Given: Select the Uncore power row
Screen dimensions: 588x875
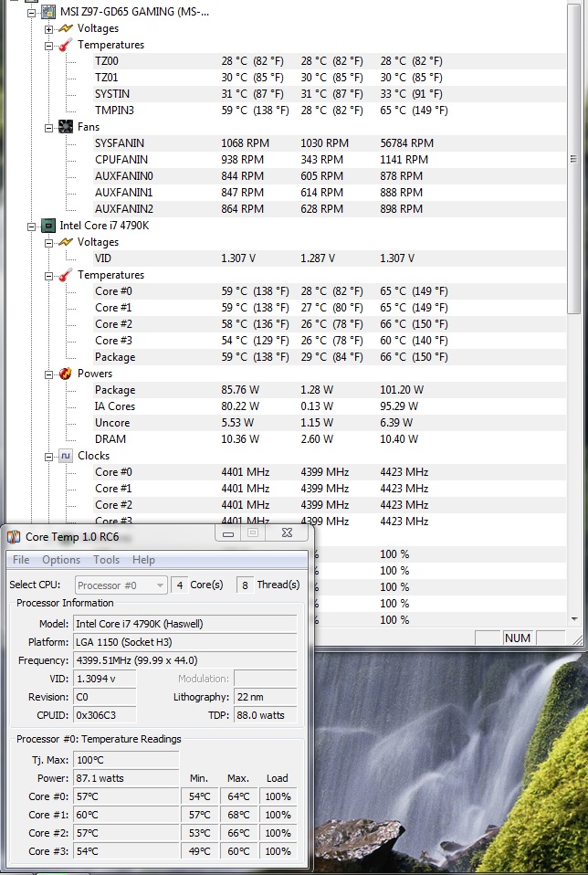Looking at the screenshot, I should 329,423.
